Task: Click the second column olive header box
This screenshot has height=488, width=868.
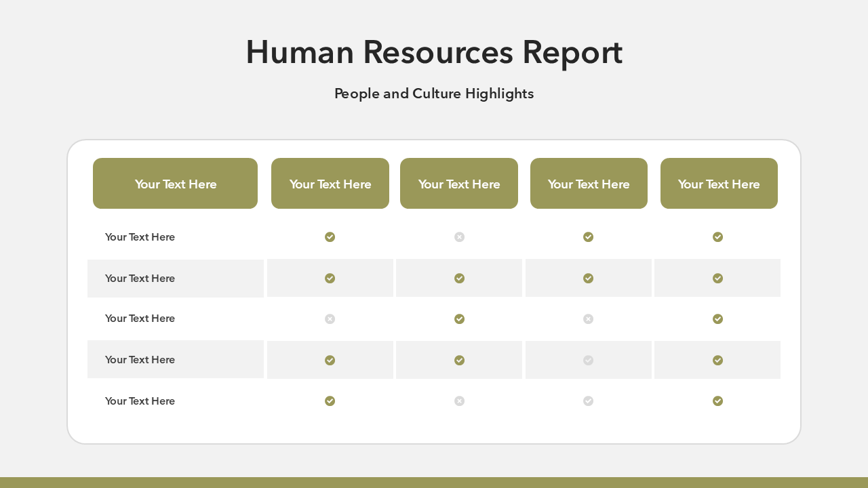Action: tap(330, 184)
